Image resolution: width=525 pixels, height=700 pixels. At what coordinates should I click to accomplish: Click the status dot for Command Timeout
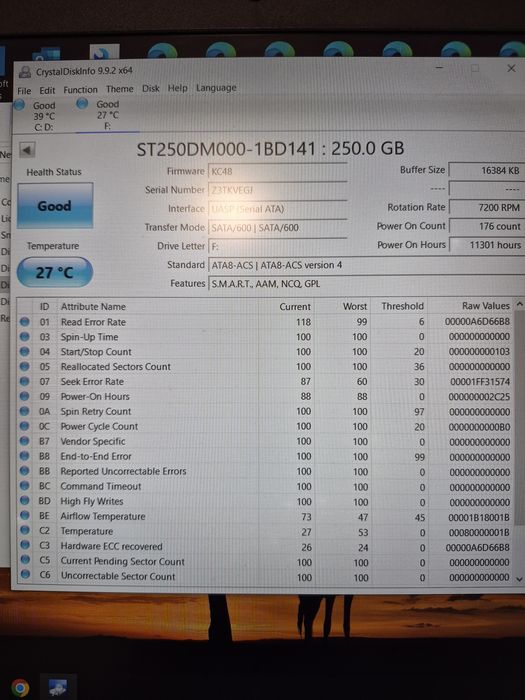(x=25, y=486)
